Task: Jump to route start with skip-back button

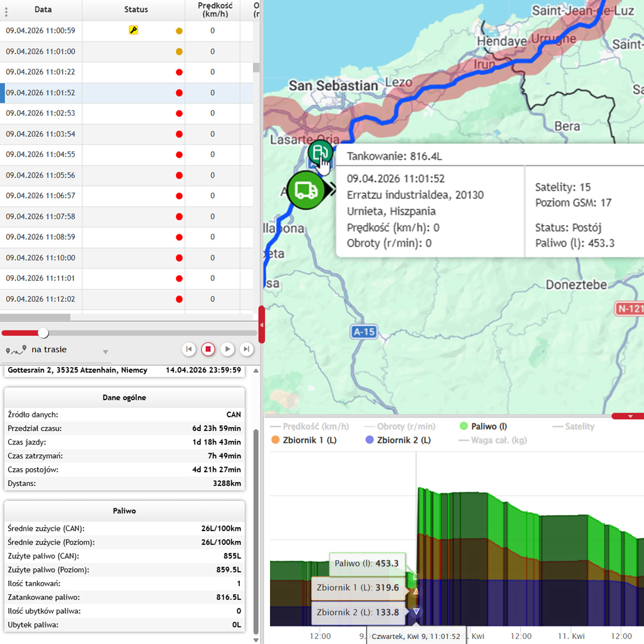Action: tap(189, 349)
